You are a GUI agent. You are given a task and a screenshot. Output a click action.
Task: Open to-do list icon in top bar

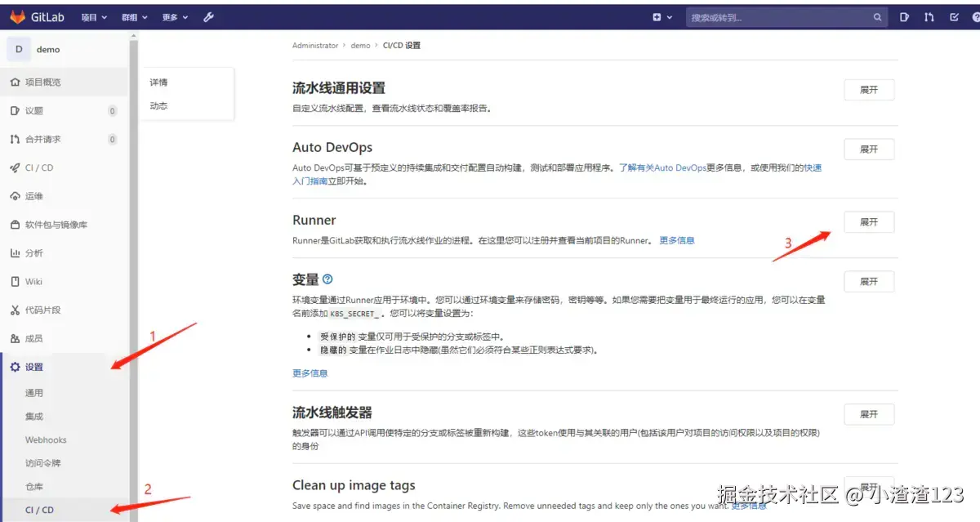pos(954,17)
